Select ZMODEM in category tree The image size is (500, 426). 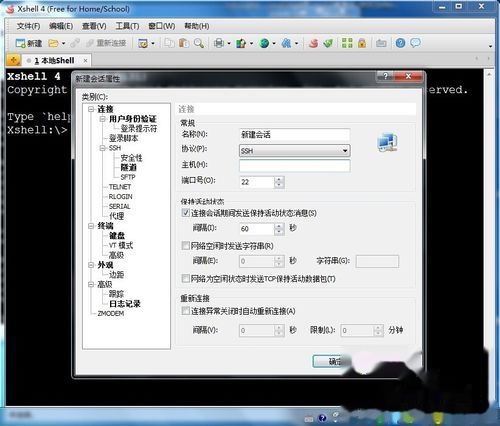[111, 313]
